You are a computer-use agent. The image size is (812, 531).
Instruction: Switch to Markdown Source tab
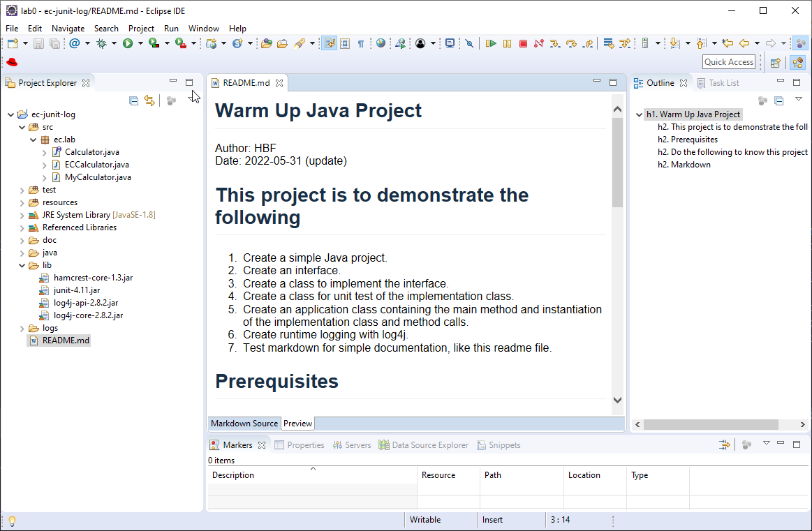244,424
